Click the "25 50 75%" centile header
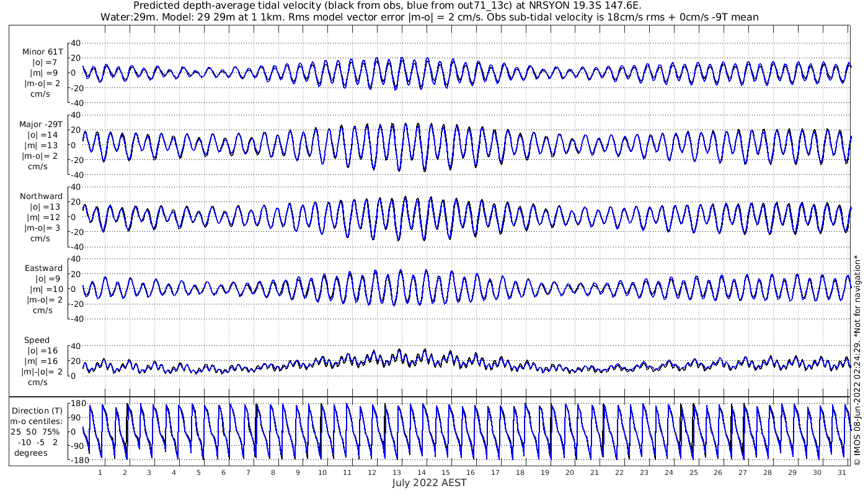 coord(35,432)
